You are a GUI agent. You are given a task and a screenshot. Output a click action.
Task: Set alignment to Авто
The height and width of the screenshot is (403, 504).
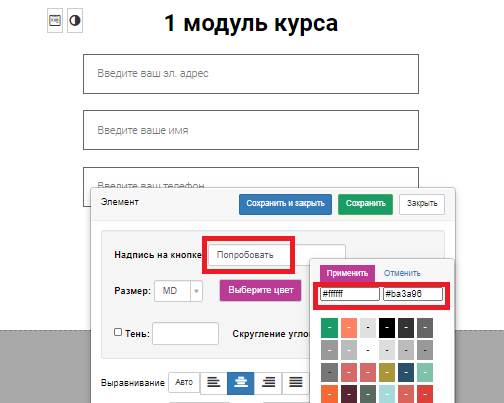click(x=184, y=382)
